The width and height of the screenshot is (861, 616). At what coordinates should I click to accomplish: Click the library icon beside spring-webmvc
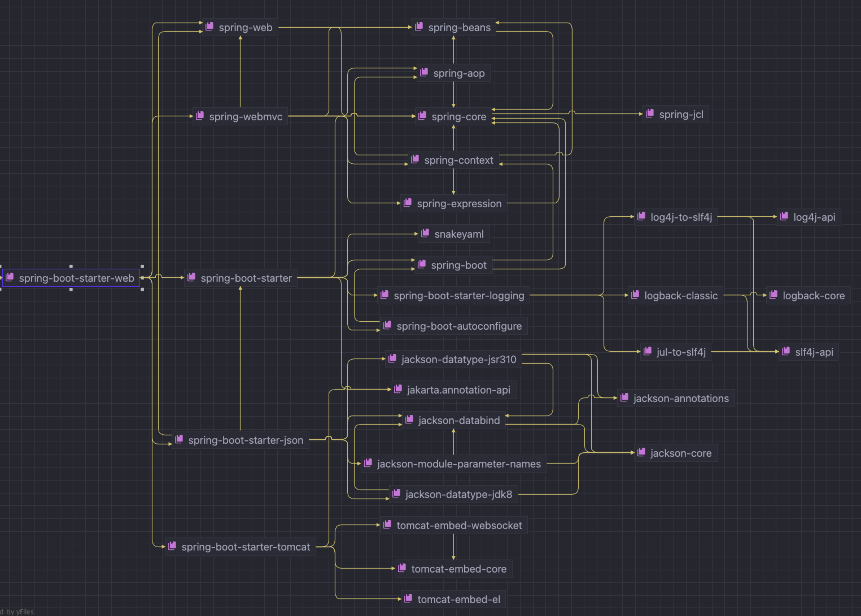pyautogui.click(x=200, y=116)
